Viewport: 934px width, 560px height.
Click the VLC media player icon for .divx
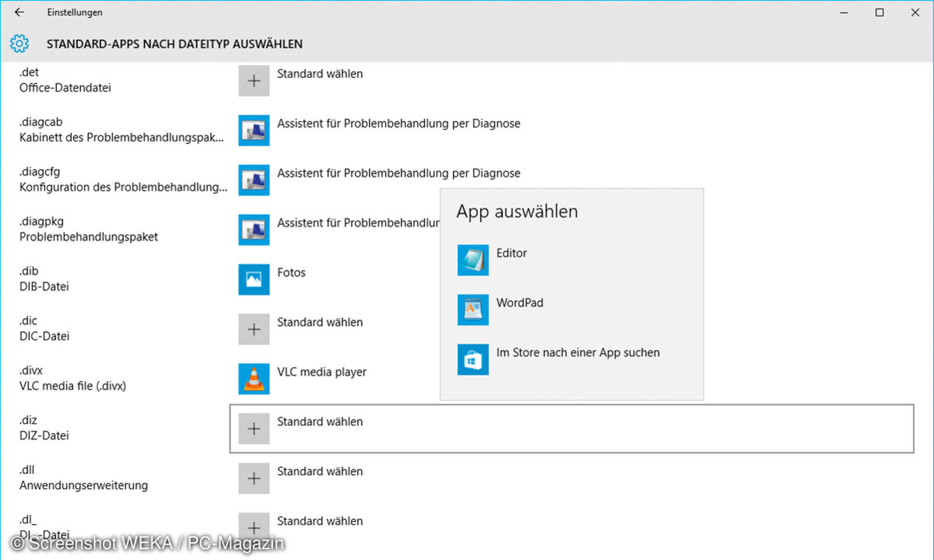coord(253,379)
